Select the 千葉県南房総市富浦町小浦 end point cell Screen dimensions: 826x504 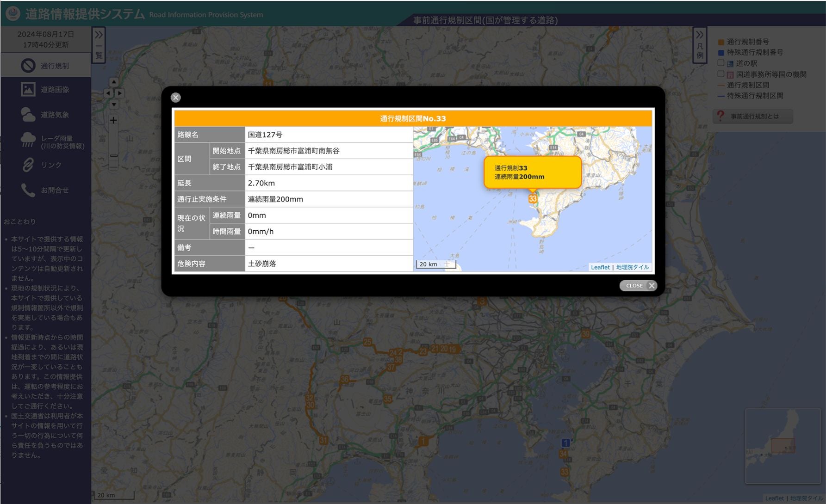329,167
